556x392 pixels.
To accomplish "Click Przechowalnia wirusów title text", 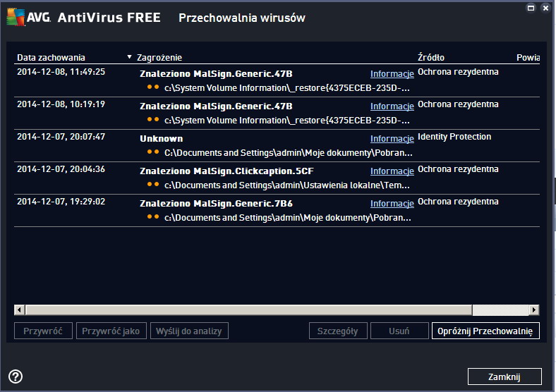I will pos(242,18).
